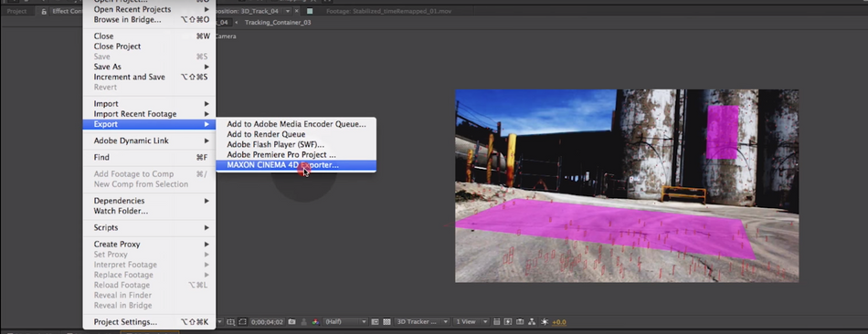This screenshot has height=334, width=868.
Task: Expand the Create Proxy submenu
Action: 149,245
